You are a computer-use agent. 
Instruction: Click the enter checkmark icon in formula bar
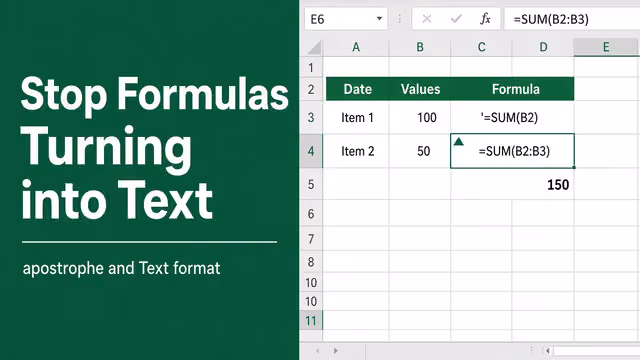[456, 19]
